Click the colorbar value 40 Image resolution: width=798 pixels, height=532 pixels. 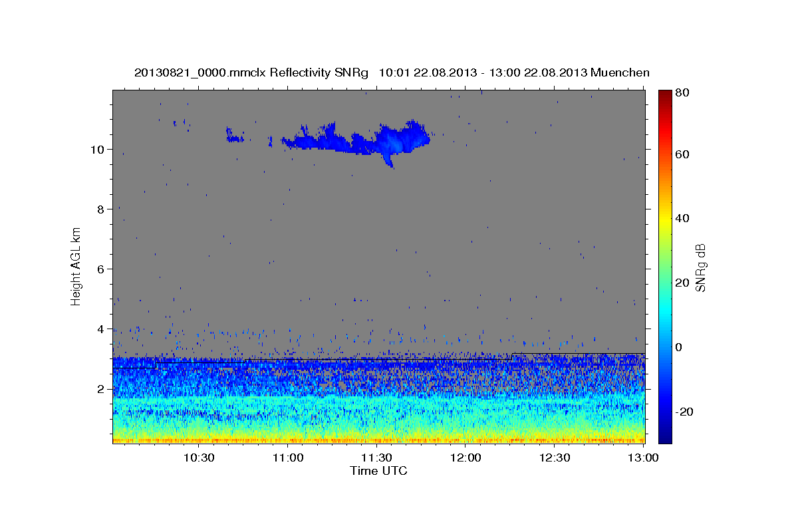point(684,218)
